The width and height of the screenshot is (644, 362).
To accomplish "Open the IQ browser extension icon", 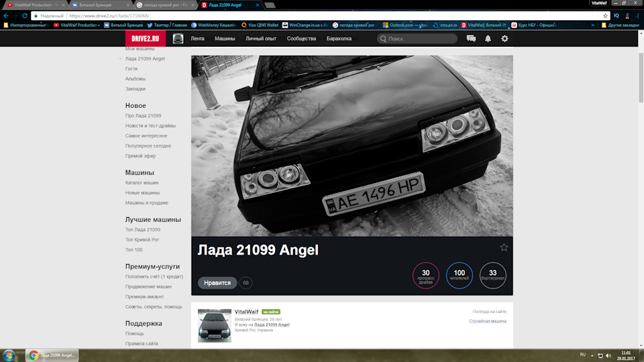I will click(x=616, y=15).
